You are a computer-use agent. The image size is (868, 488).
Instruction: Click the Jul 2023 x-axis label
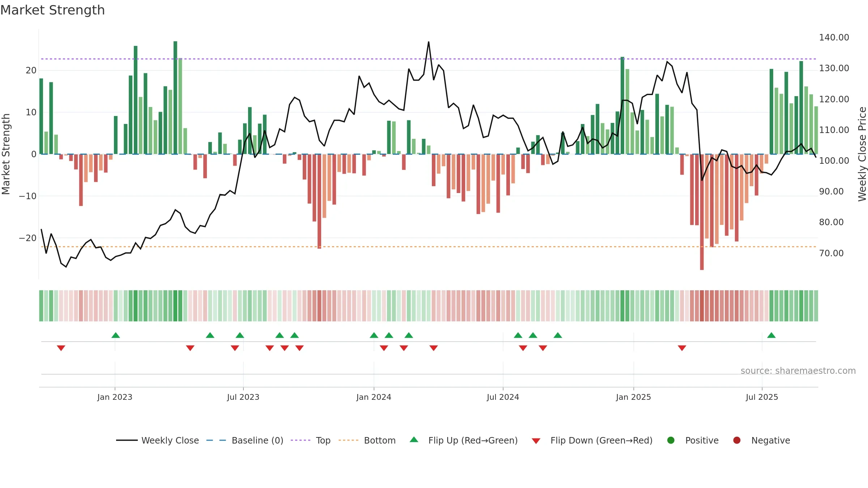point(243,397)
